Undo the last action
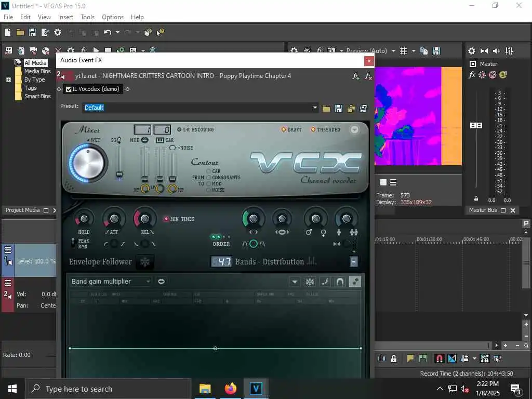 tap(108, 32)
